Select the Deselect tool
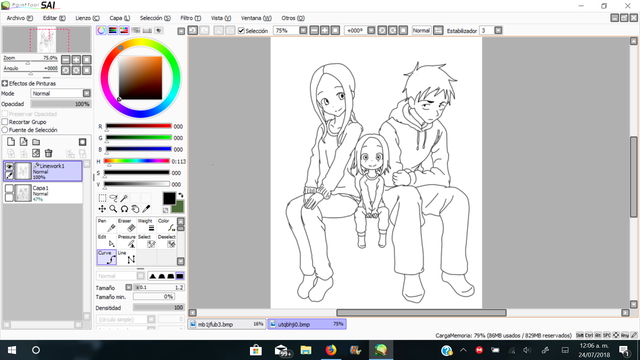 166,241
